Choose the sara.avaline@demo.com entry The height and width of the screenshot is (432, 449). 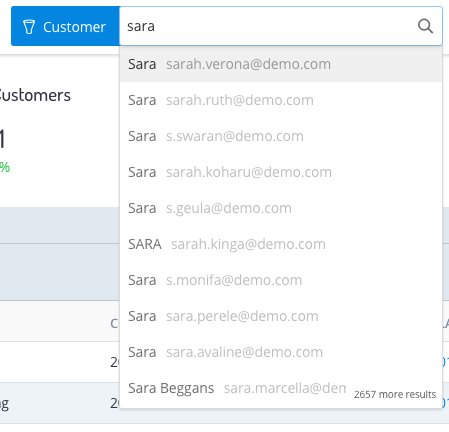(281, 352)
